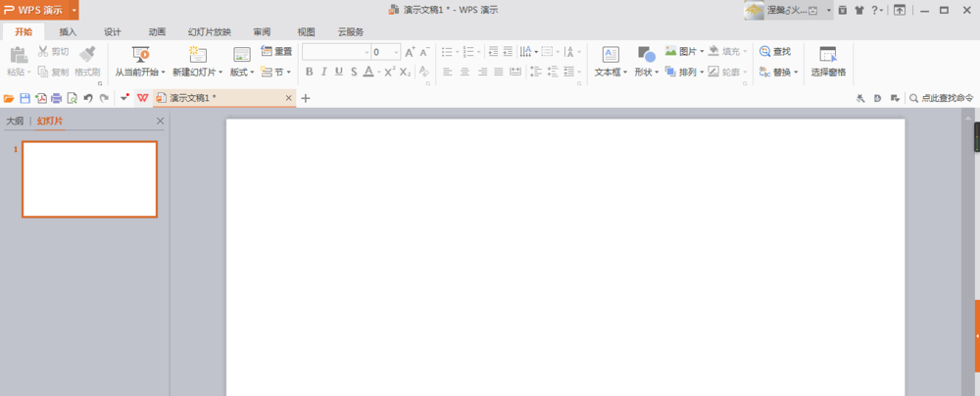Click the 重置 reset button
This screenshot has width=980, height=396.
click(276, 51)
